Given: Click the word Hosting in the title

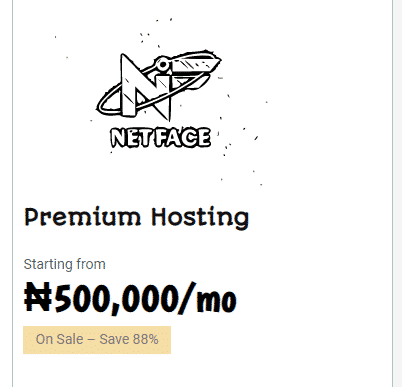Looking at the screenshot, I should tap(200, 218).
